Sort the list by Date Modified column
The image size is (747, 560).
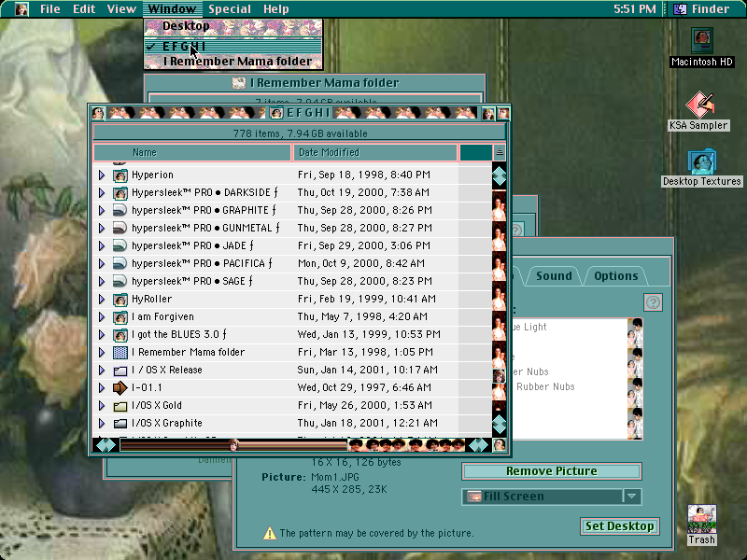[x=375, y=153]
